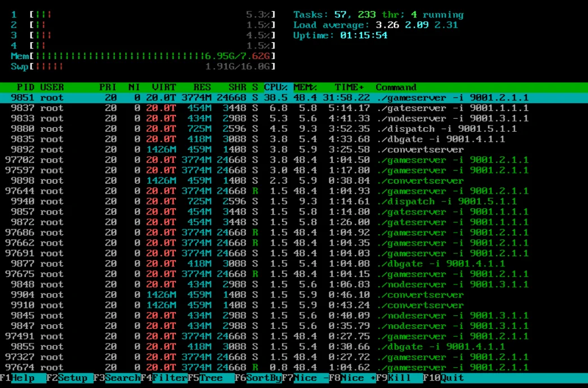Screen dimensions: 588x388
Task: Click F7 Nice - to raise priority
Action: tap(305, 378)
